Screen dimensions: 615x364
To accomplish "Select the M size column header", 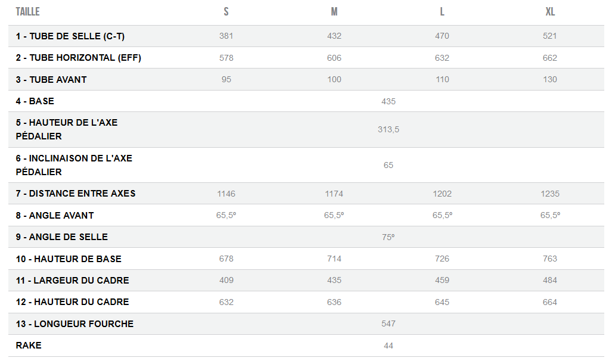I will 334,12.
